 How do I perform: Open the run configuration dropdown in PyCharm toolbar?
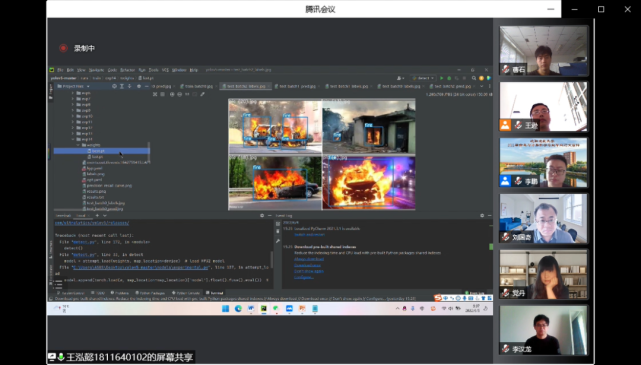[x=423, y=78]
